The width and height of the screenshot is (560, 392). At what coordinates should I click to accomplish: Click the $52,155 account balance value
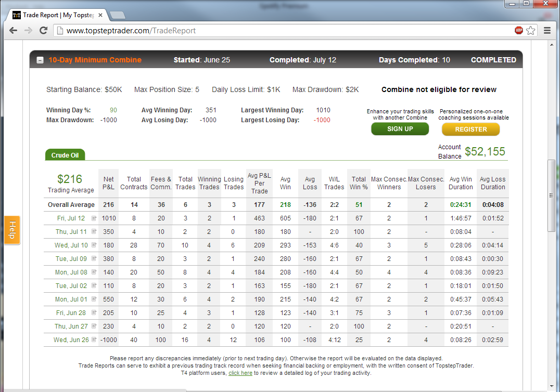485,152
